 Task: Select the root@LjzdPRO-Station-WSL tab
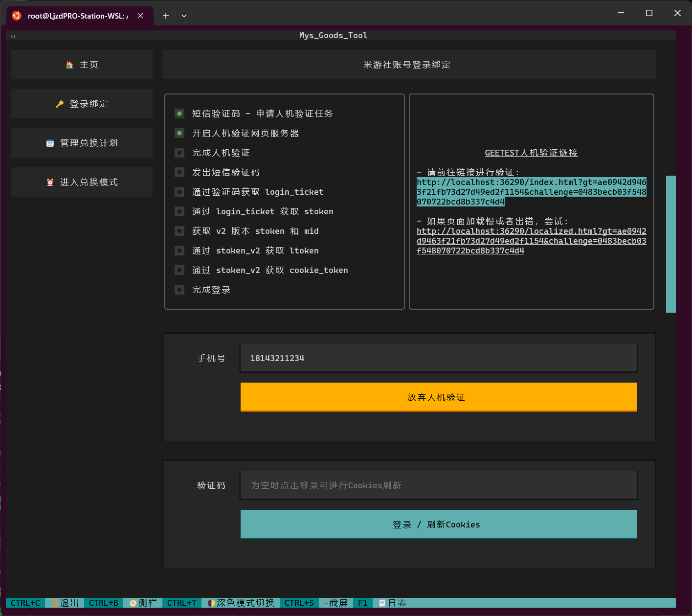[78, 16]
